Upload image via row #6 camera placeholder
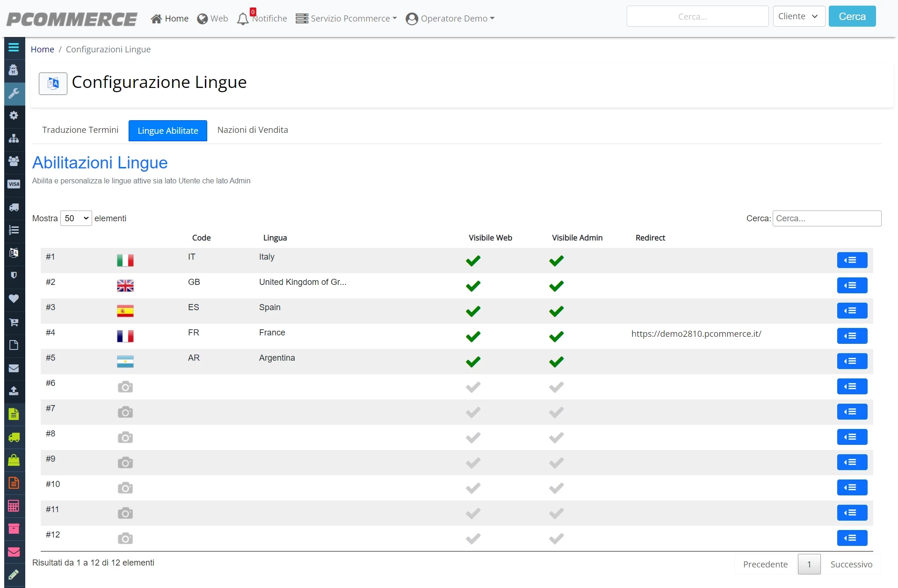This screenshot has width=898, height=588. point(125,387)
